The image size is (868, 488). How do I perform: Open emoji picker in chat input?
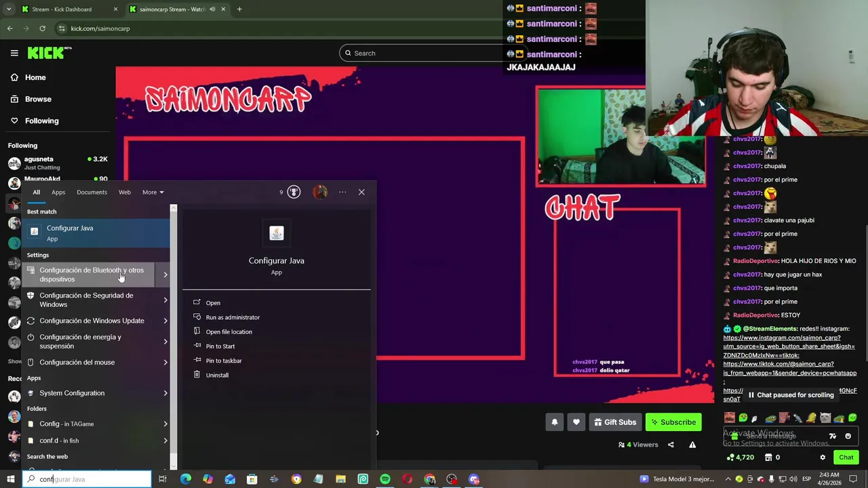848,436
